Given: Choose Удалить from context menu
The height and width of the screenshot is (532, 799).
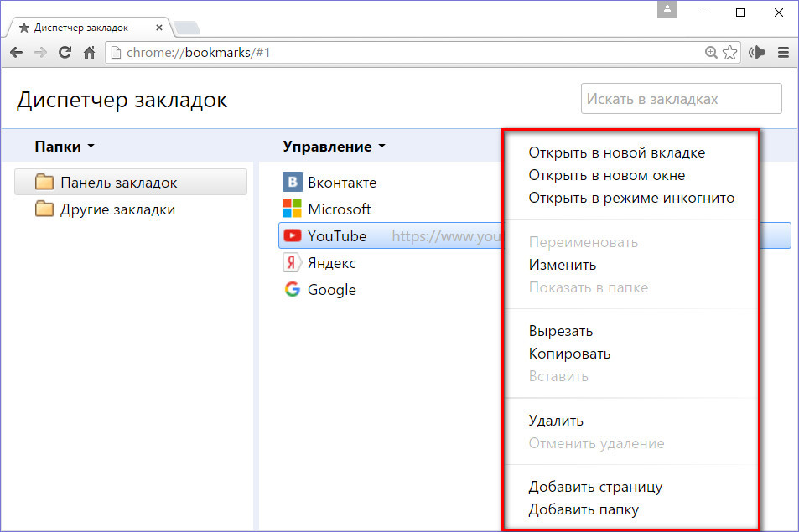Looking at the screenshot, I should 555,421.
